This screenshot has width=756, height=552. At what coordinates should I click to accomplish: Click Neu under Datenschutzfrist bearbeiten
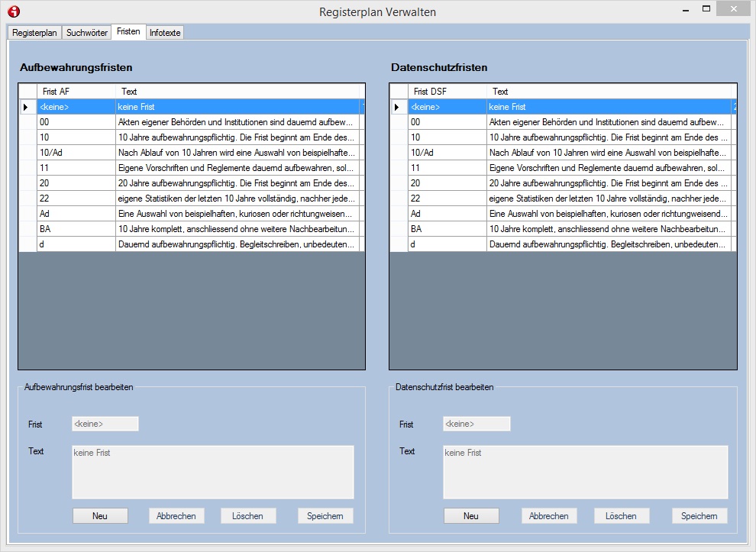(x=471, y=516)
